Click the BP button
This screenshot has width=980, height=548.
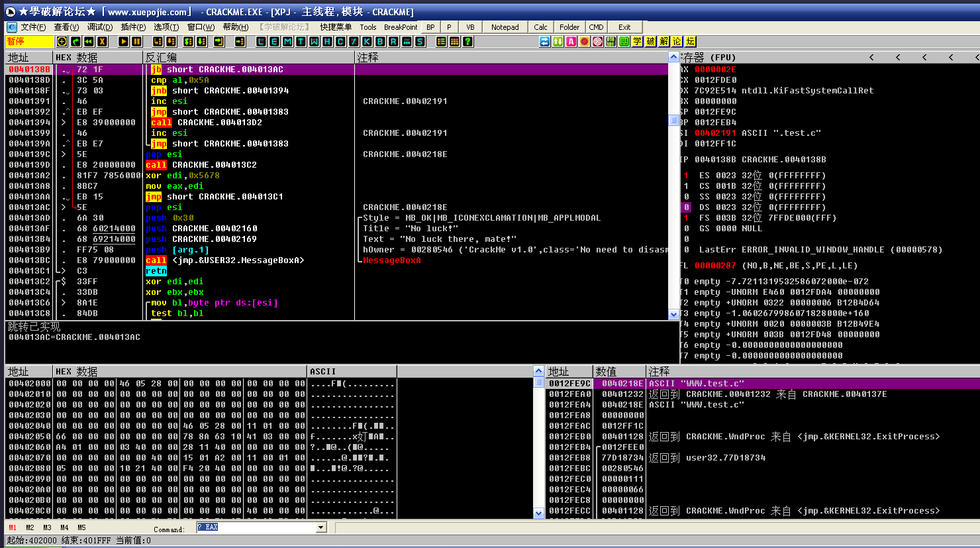430,27
